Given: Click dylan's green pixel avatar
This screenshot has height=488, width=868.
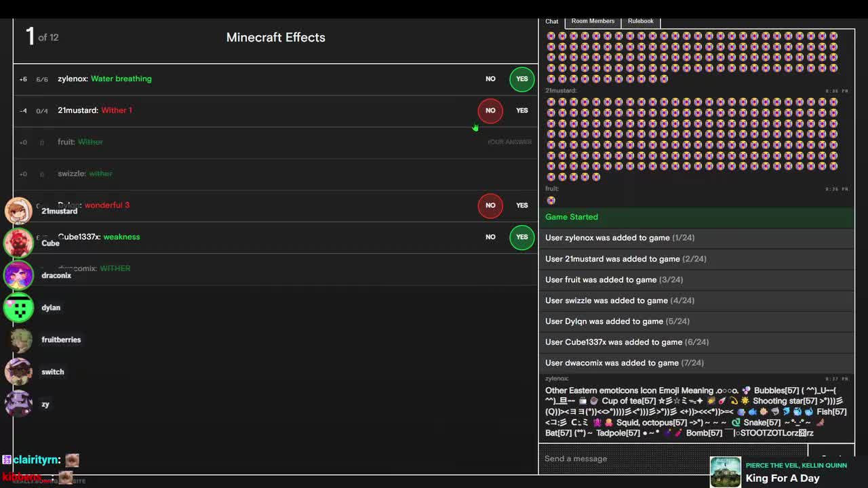Looking at the screenshot, I should [x=18, y=308].
